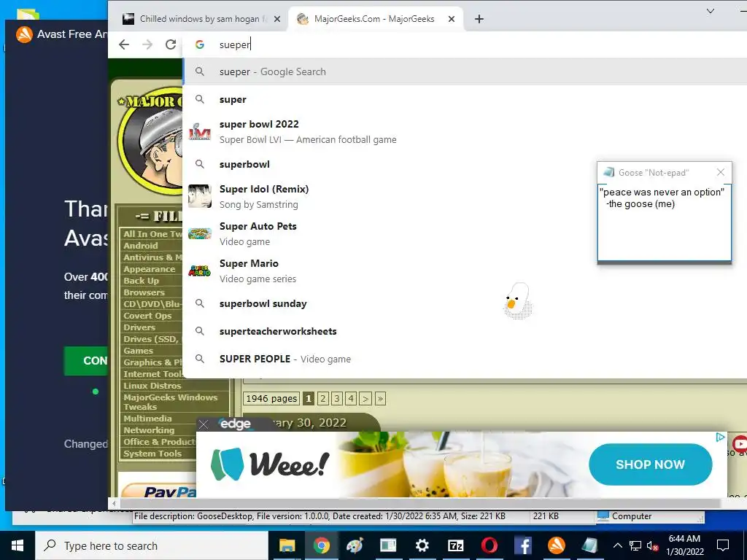Close the edge ad overlay with X
This screenshot has height=560, width=747.
(x=204, y=424)
